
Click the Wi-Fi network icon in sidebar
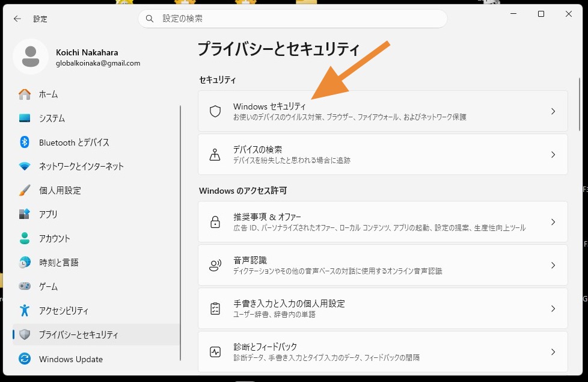(x=25, y=166)
